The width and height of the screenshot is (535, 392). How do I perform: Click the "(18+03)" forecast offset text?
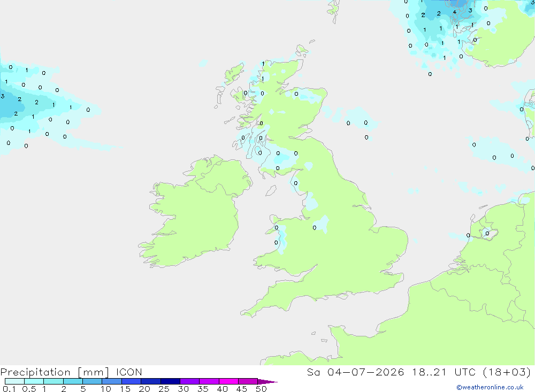click(x=507, y=372)
